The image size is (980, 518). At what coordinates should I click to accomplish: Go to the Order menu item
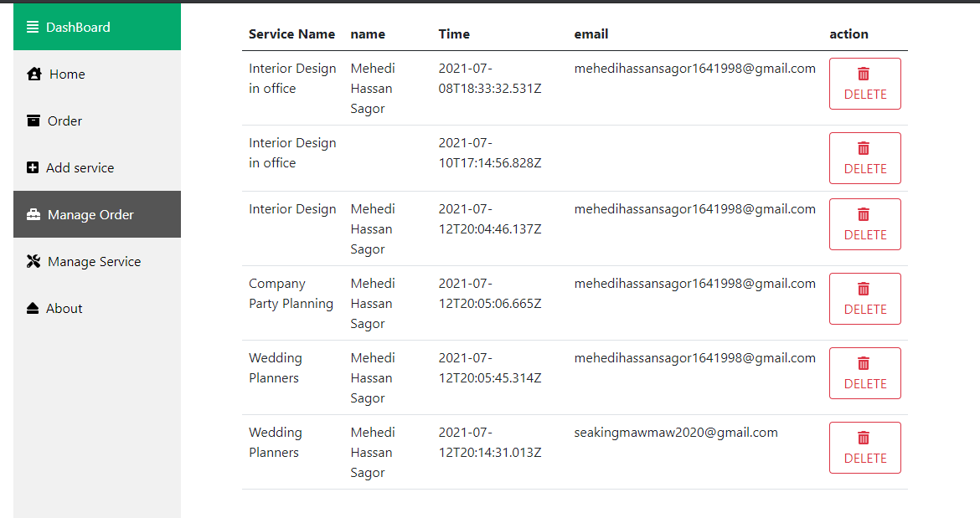pyautogui.click(x=97, y=121)
